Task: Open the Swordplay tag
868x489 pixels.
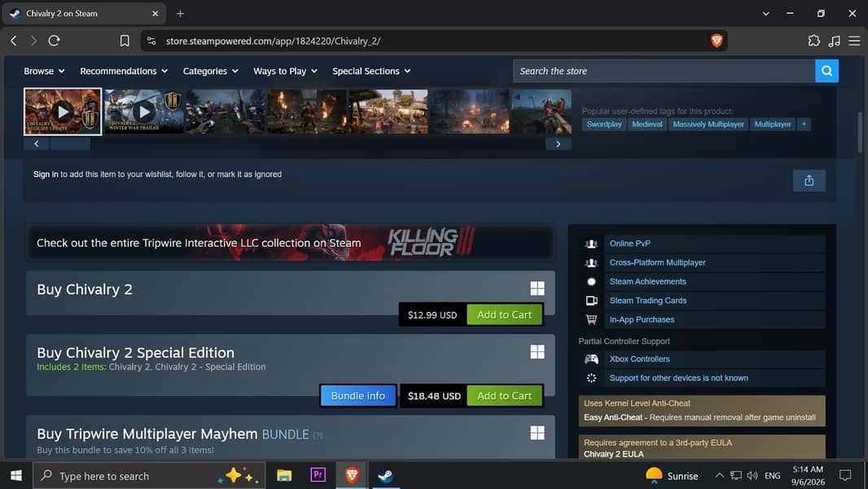Action: tap(603, 124)
